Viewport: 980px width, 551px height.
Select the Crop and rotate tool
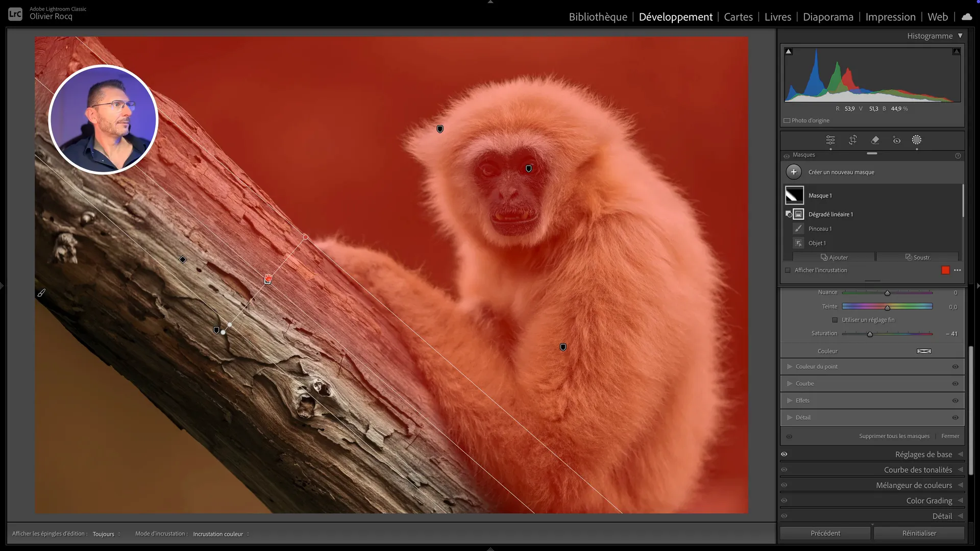click(x=853, y=140)
